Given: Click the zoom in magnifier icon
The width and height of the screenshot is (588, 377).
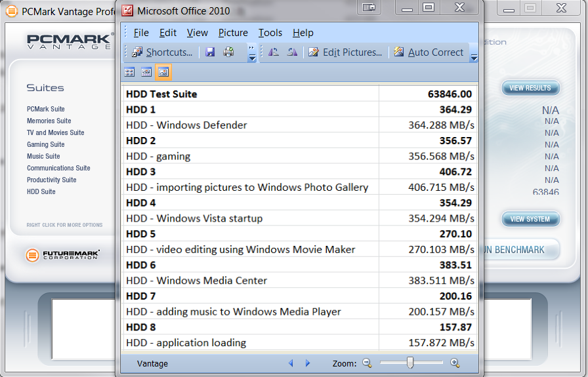Looking at the screenshot, I should 455,363.
